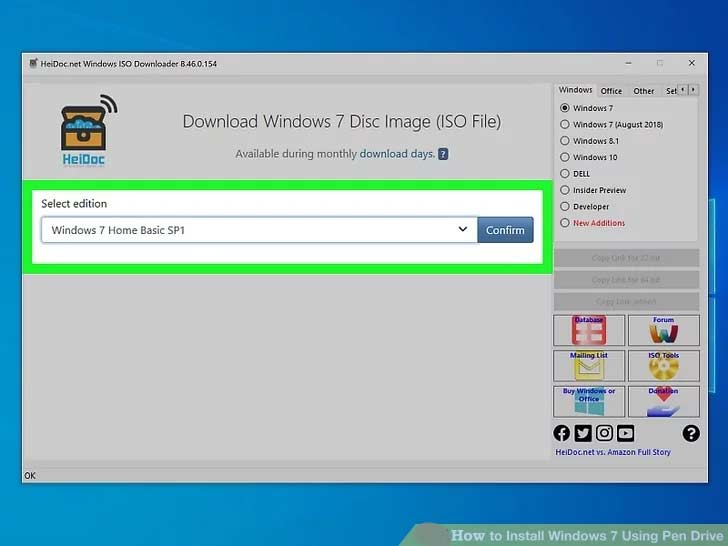Select the Windows 8.1 radio button

[565, 141]
